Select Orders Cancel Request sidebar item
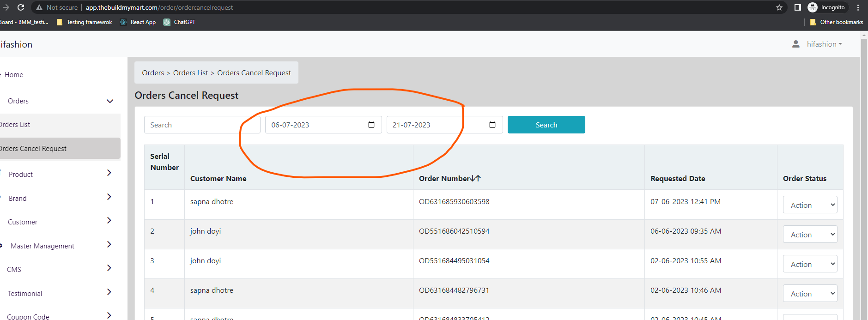Screen dimensions: 868x320 (x=60, y=149)
